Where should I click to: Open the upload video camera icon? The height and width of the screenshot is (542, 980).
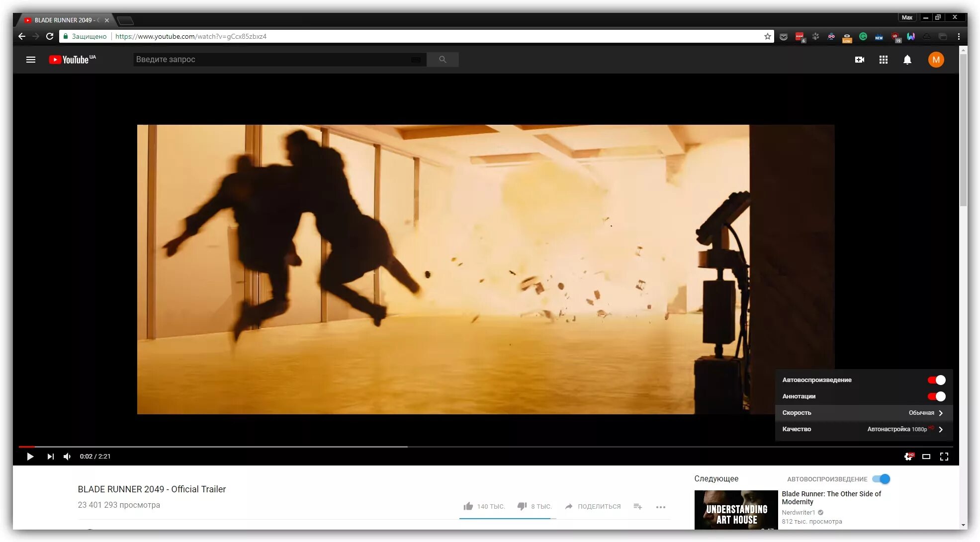[860, 60]
